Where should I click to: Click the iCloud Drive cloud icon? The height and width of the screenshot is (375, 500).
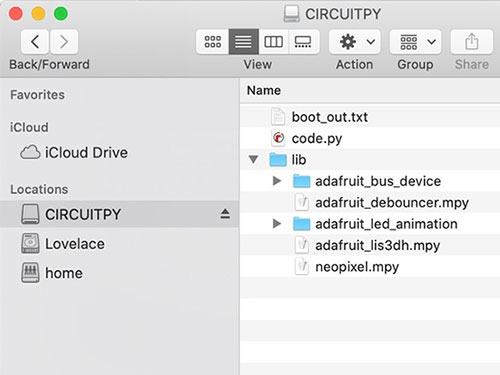[x=30, y=152]
